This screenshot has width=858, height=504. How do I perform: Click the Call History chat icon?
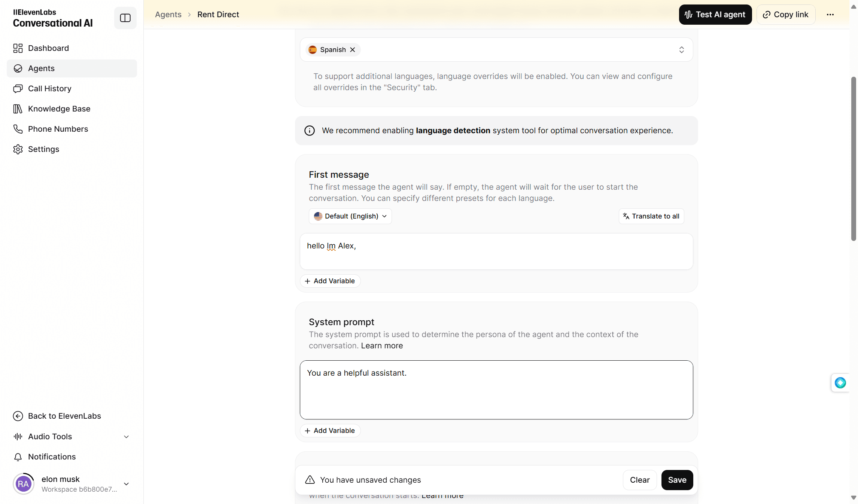[x=18, y=89]
